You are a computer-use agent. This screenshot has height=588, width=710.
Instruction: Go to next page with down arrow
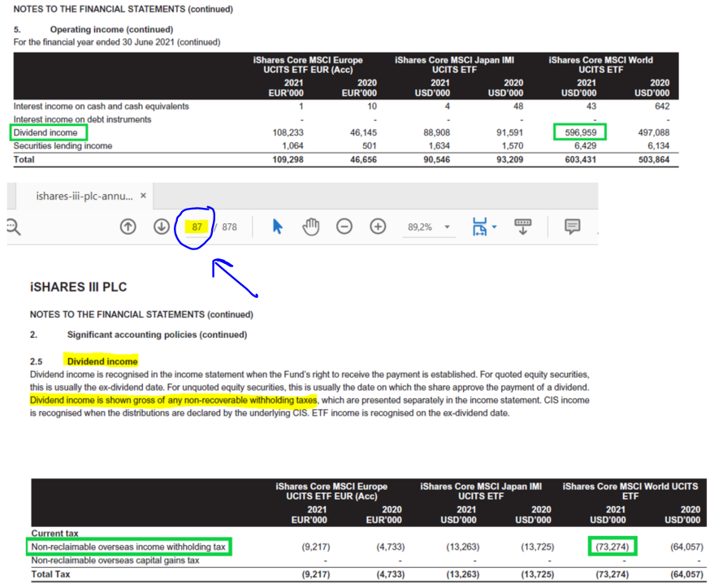162,227
